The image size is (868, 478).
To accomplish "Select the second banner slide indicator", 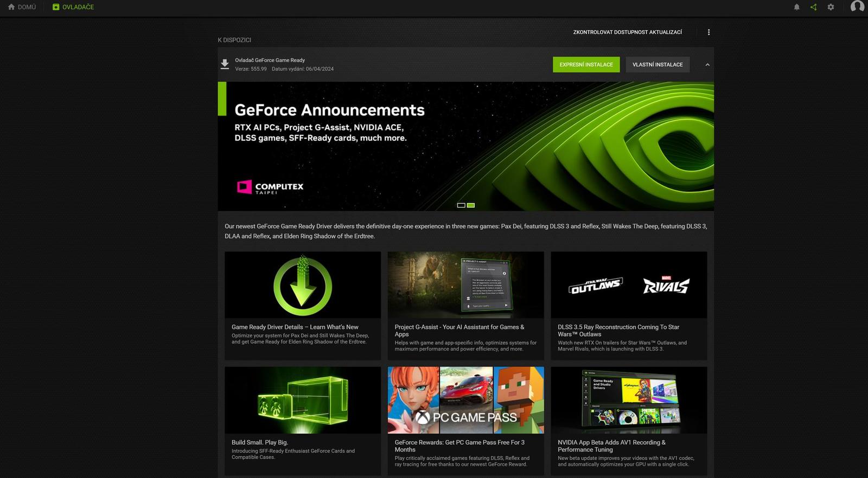I will pos(471,205).
